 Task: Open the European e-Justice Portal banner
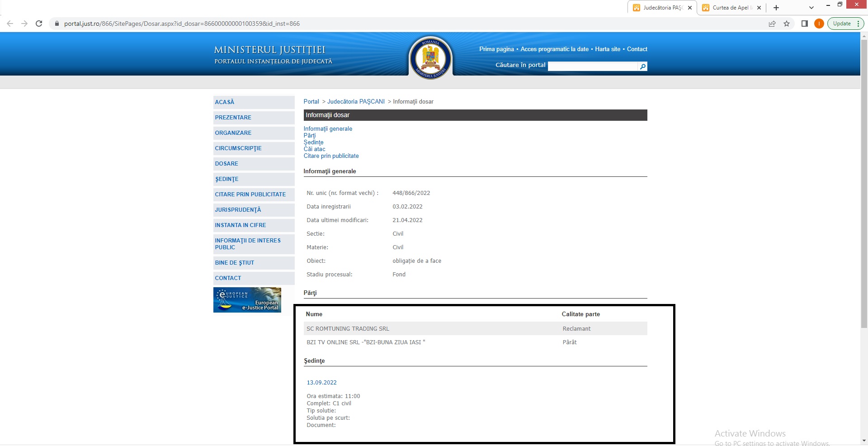247,300
